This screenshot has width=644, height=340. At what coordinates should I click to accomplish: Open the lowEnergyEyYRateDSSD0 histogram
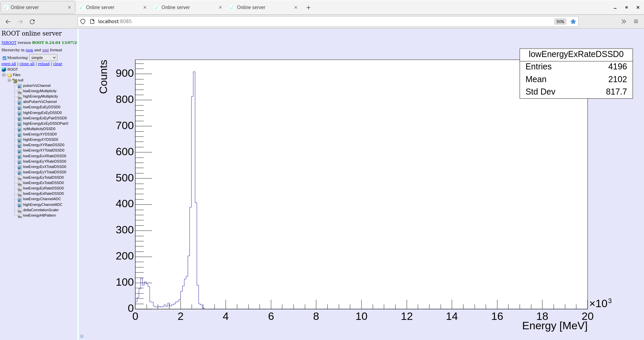pos(45,162)
